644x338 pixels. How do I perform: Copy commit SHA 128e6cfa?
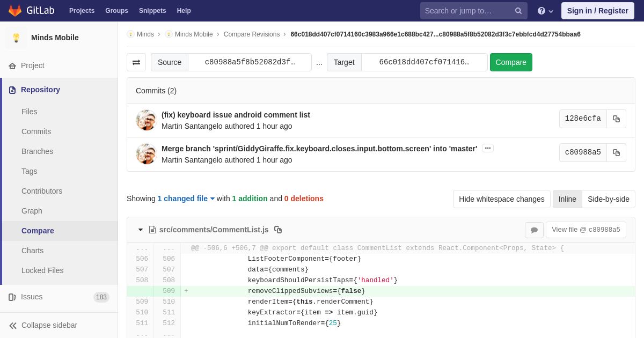point(616,119)
